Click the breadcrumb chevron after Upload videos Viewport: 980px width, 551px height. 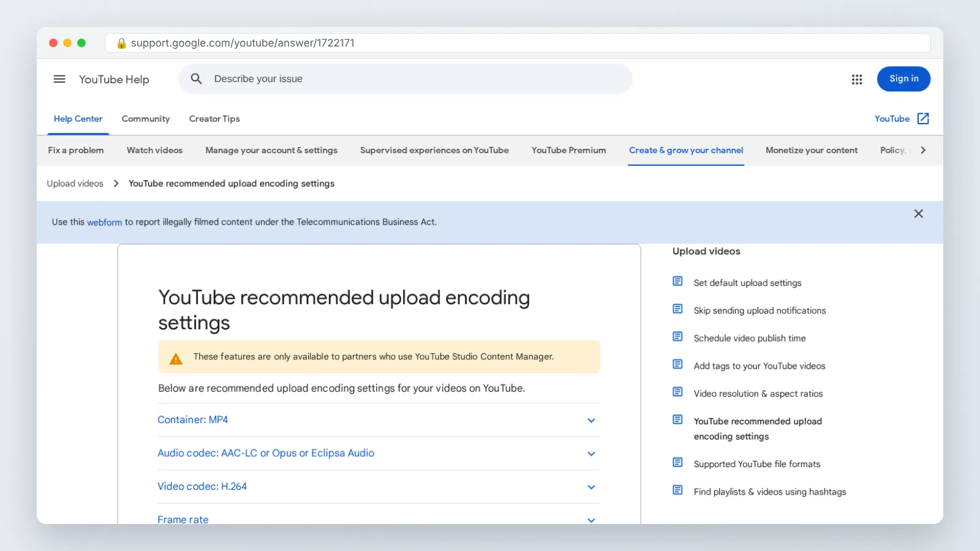click(x=116, y=184)
